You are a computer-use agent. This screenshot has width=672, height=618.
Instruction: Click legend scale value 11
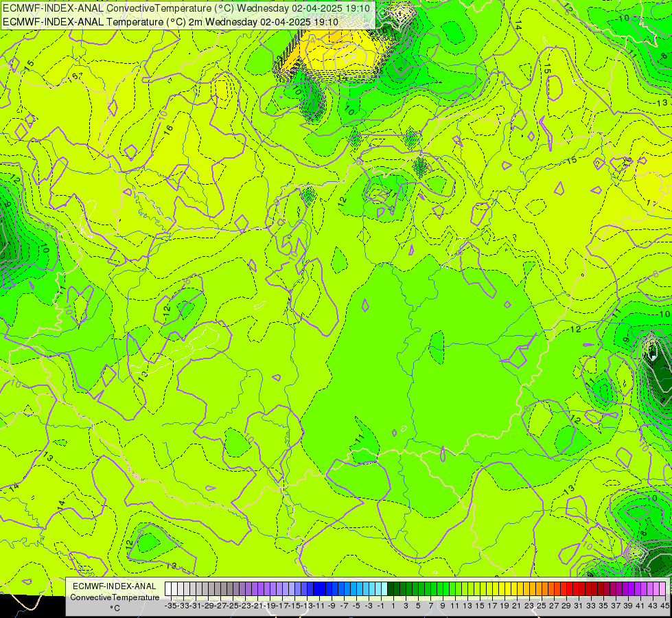(x=454, y=606)
